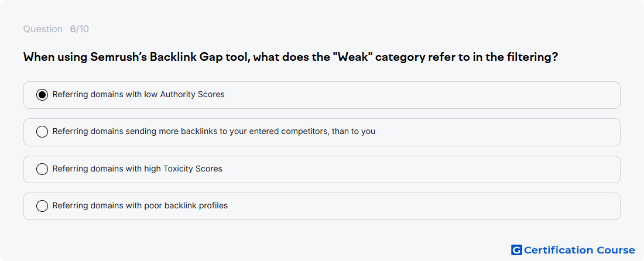
Task: Select the high Toxicity Scores radio button
Action: 42,169
